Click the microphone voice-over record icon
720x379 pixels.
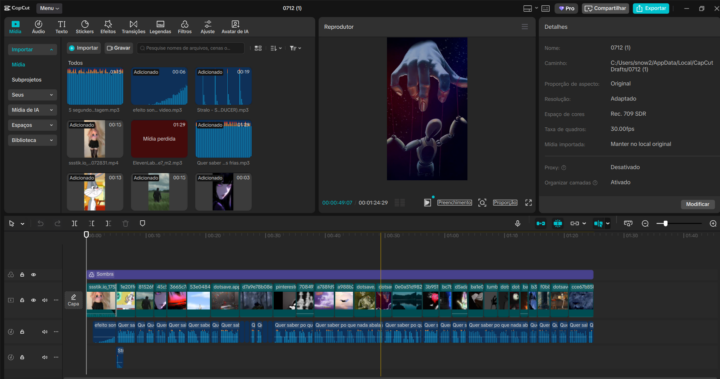tap(518, 223)
